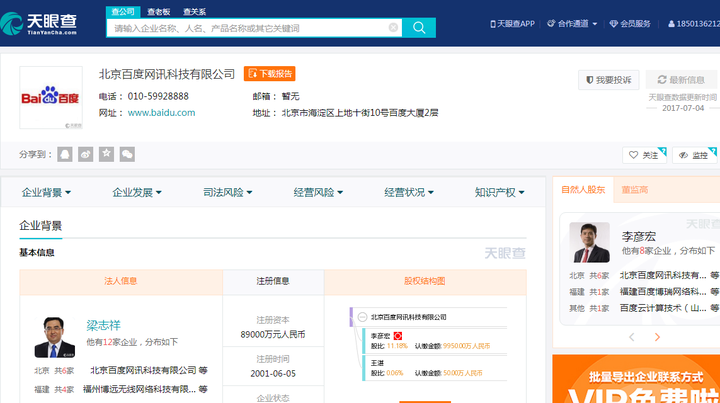Viewport: 720px width, 403px height.
Task: Click the address 北京市海淀区上地十街10号百度大厦2层
Action: click(x=360, y=113)
